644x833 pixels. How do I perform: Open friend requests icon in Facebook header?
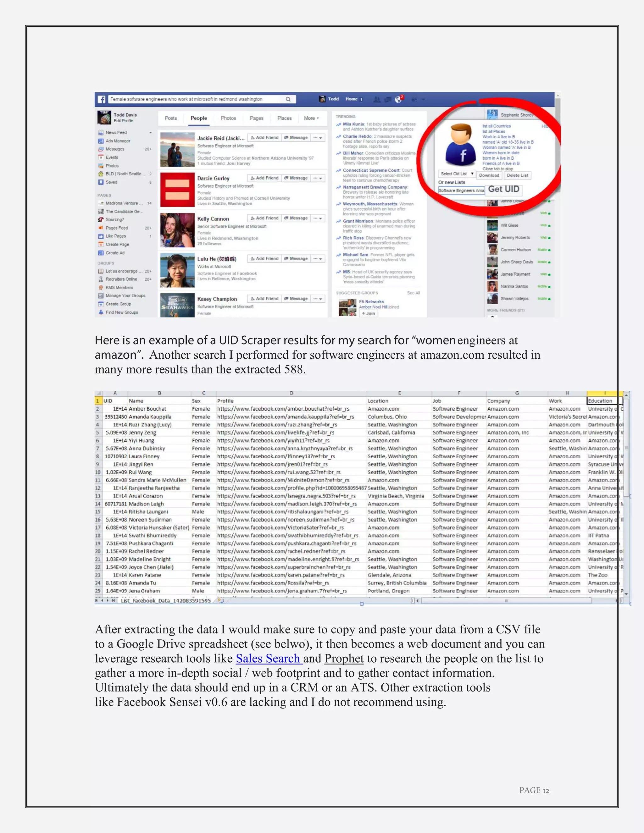pyautogui.click(x=376, y=99)
